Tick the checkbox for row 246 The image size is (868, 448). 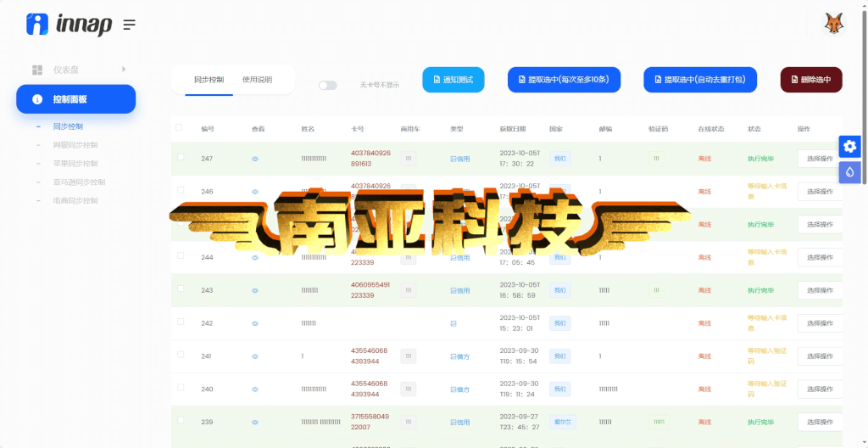181,189
